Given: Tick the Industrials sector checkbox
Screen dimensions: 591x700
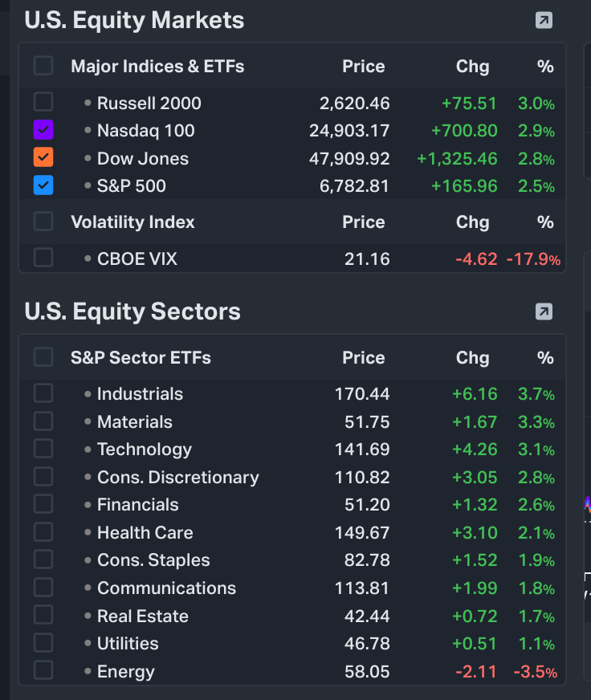Looking at the screenshot, I should click(43, 393).
